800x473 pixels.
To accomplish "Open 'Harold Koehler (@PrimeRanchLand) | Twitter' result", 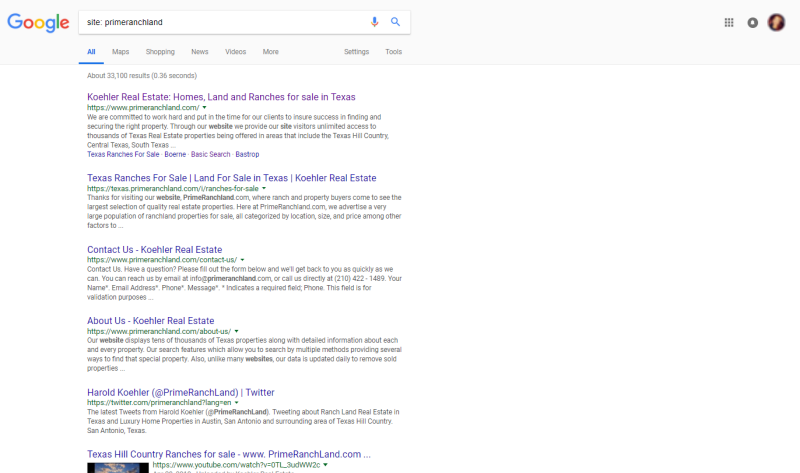I will tap(181, 392).
